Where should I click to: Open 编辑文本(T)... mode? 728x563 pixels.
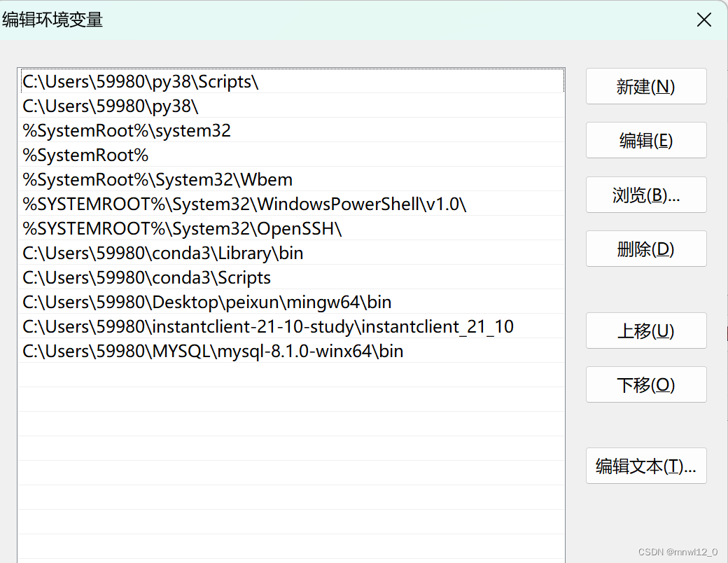point(645,466)
